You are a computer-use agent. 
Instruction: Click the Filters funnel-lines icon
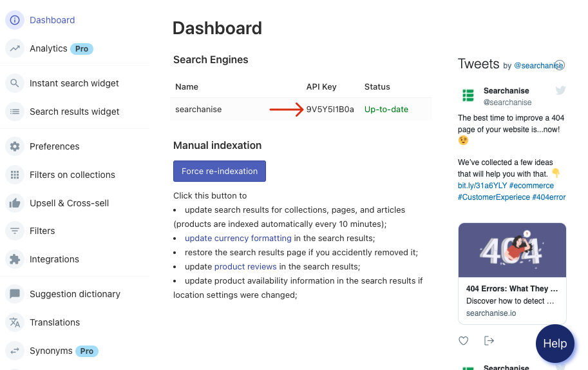pos(15,231)
